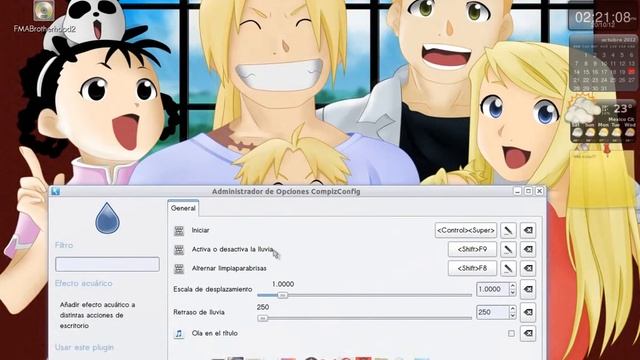Reset the Iniciar binding to default

(x=528, y=231)
